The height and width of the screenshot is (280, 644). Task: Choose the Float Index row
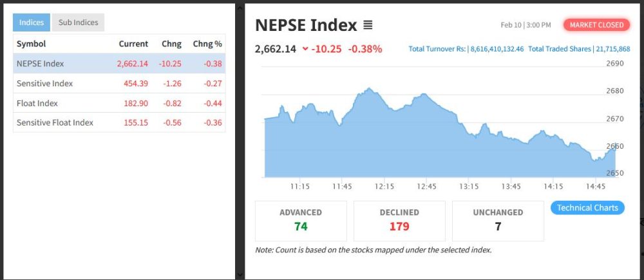tap(119, 103)
